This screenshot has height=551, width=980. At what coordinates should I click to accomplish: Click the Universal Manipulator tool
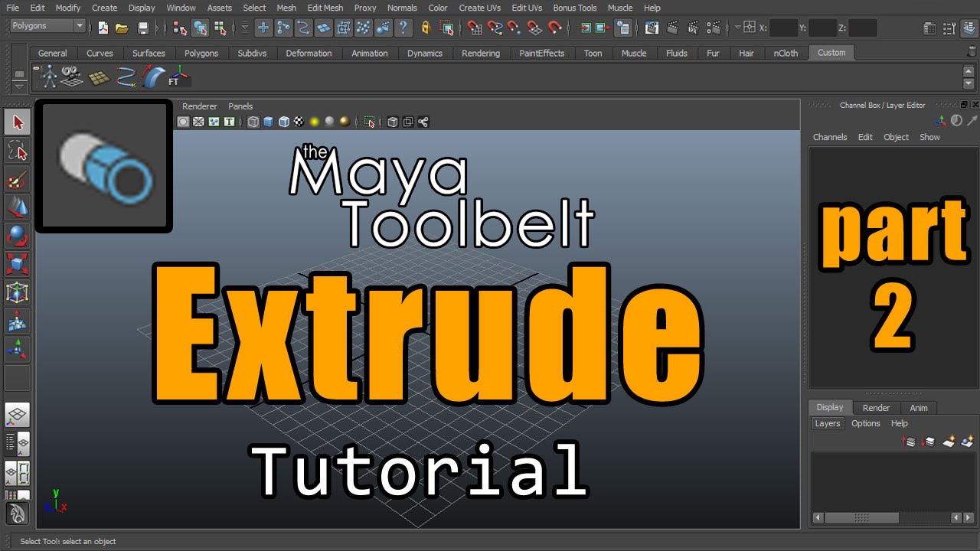18,292
